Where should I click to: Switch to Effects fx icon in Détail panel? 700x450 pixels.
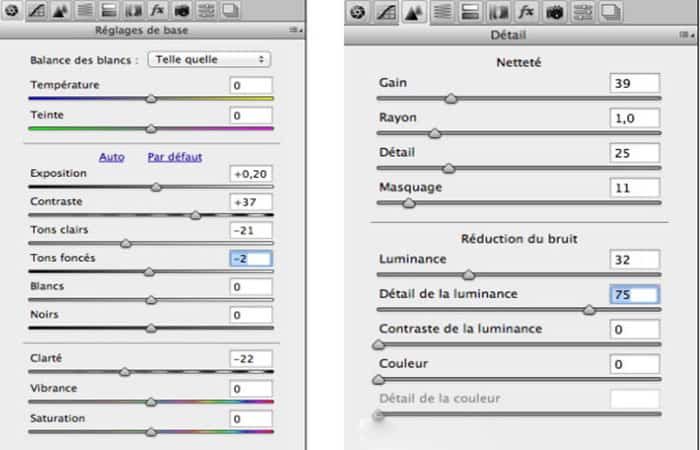click(x=526, y=12)
